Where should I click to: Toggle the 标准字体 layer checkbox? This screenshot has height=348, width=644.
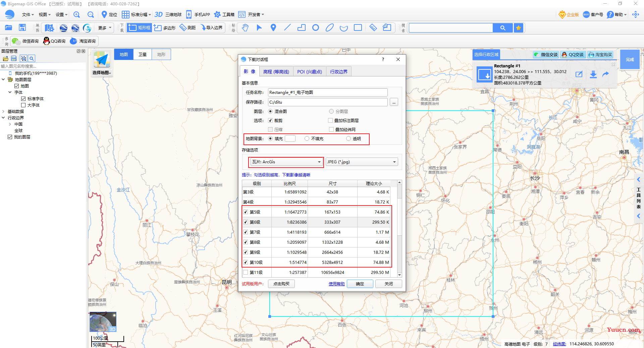tap(23, 99)
